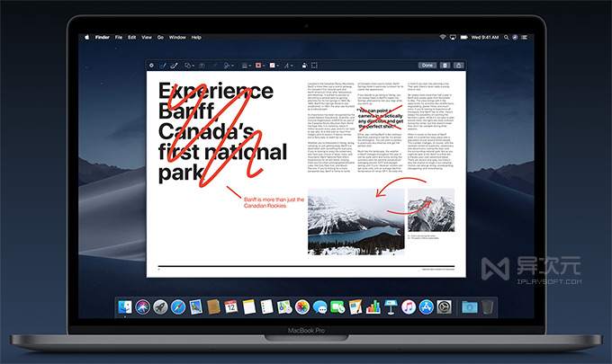
Task: Click the Wi-Fi status icon in menu bar
Action: tap(443, 37)
